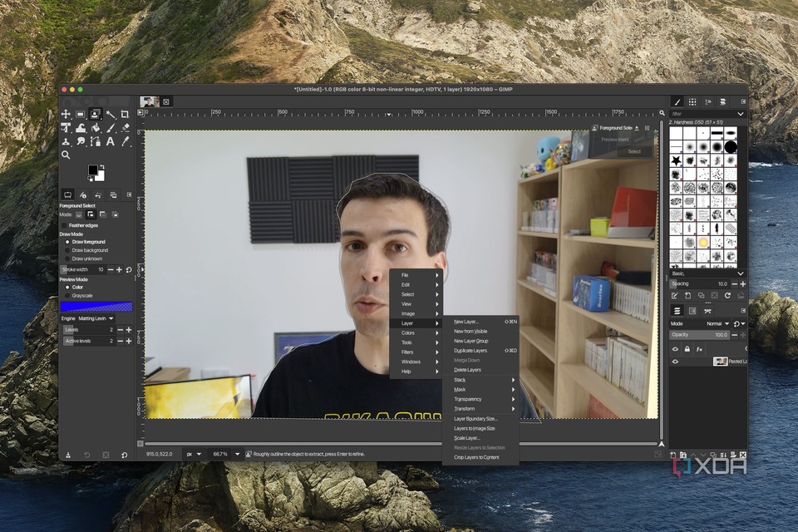Adjust the layer Opacity slider

click(699, 335)
